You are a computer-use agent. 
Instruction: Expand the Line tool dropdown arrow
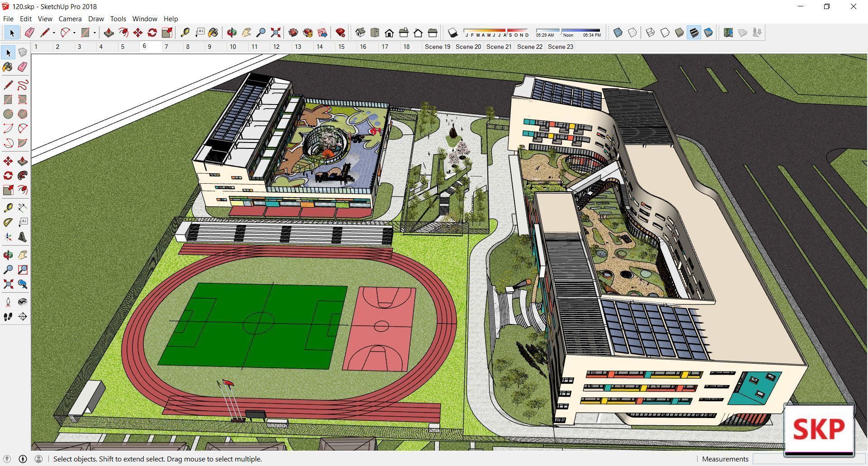tap(54, 33)
